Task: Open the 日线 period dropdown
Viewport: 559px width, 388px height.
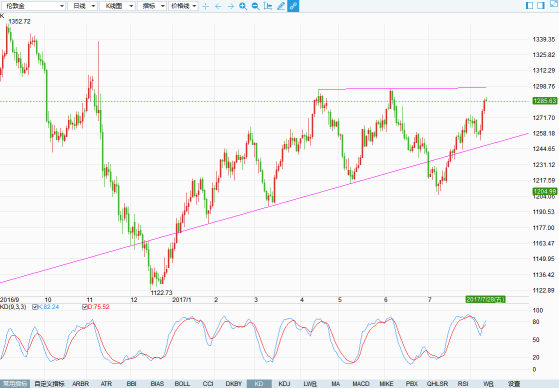Action: (x=83, y=6)
